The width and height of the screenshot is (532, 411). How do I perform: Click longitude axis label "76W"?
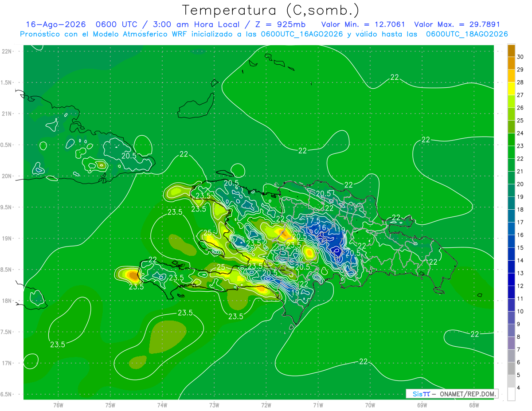tap(58, 405)
